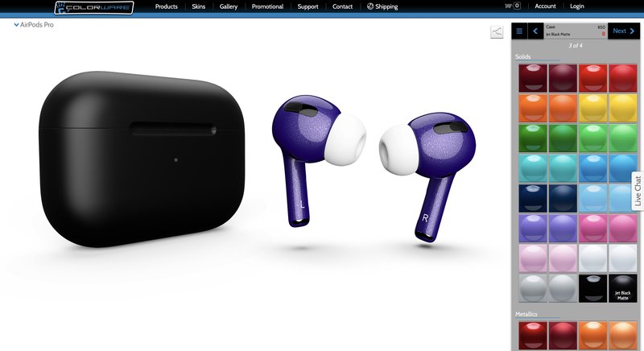Go to the Gallery page
Image resolution: width=644 pixels, height=351 pixels.
point(229,6)
